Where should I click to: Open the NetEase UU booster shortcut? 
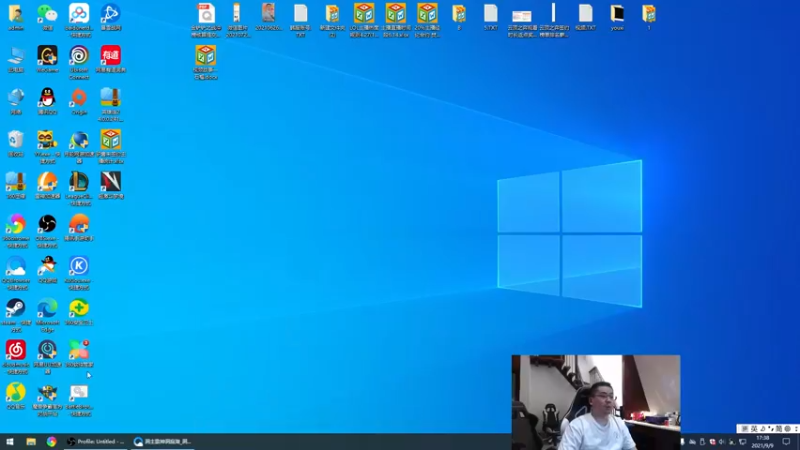tap(47, 358)
